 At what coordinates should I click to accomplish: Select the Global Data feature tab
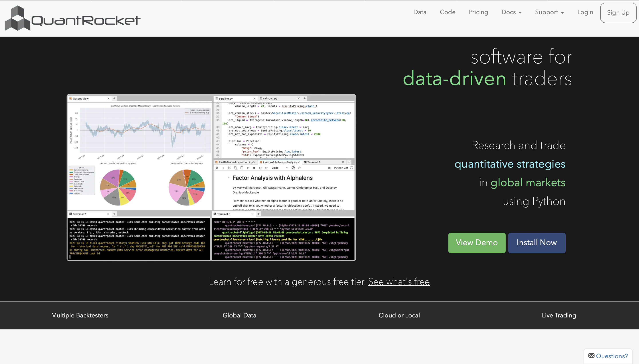pos(239,315)
